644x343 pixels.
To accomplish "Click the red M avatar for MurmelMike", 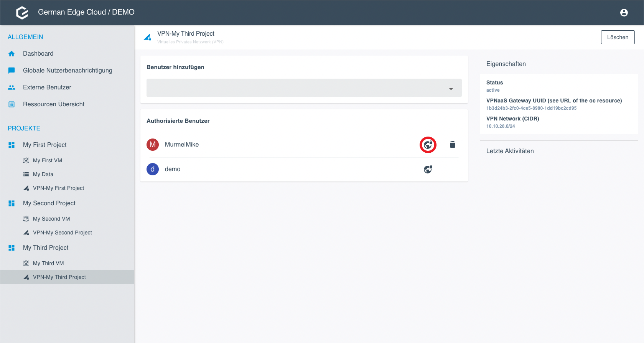I will point(153,145).
